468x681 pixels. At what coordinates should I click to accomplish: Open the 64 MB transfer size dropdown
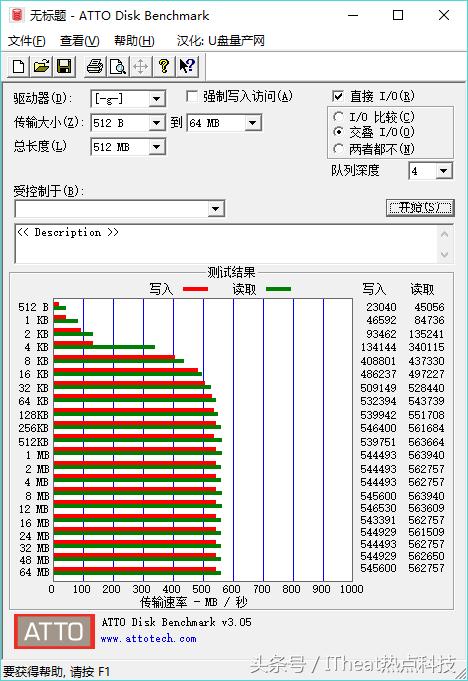[x=252, y=123]
